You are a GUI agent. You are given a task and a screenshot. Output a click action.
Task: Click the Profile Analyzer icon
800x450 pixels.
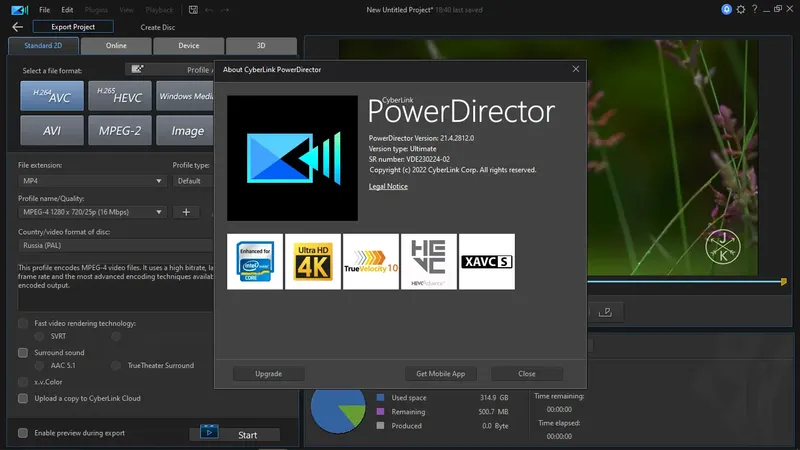pyautogui.click(x=137, y=69)
